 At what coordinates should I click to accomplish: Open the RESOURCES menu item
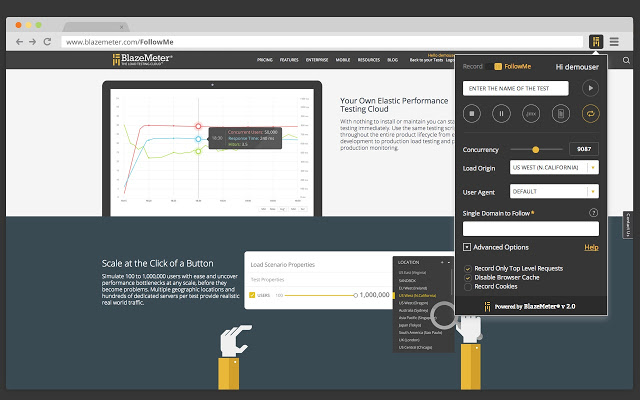(369, 60)
